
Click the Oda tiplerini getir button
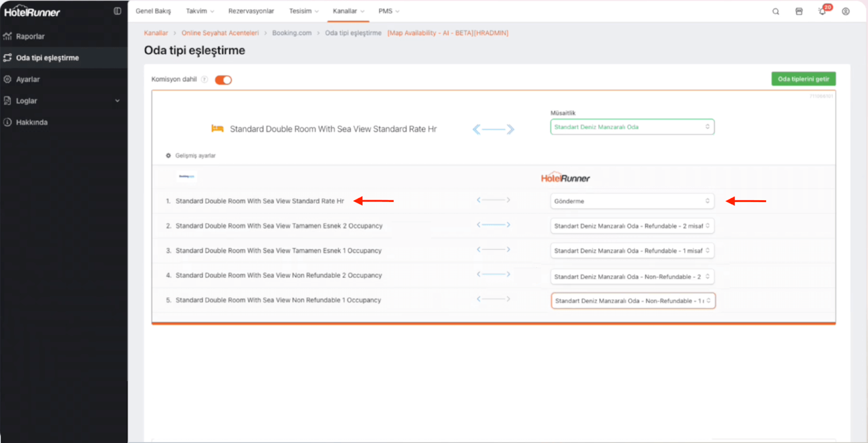803,79
